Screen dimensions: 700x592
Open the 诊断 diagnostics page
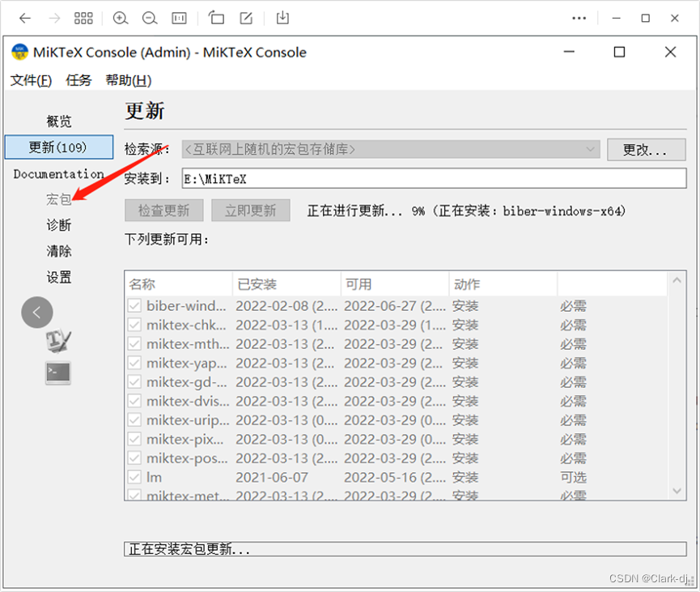59,225
